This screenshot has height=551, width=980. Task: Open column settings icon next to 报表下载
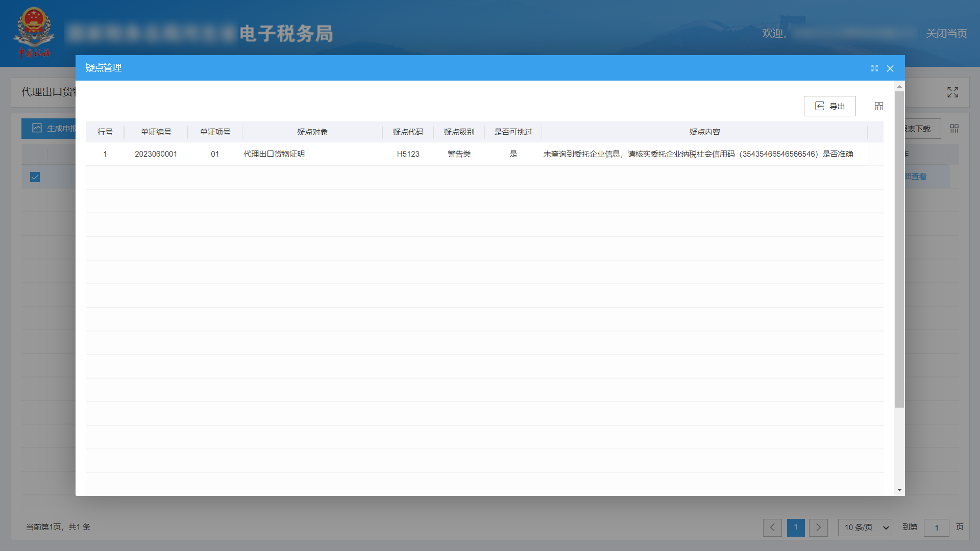(x=954, y=128)
